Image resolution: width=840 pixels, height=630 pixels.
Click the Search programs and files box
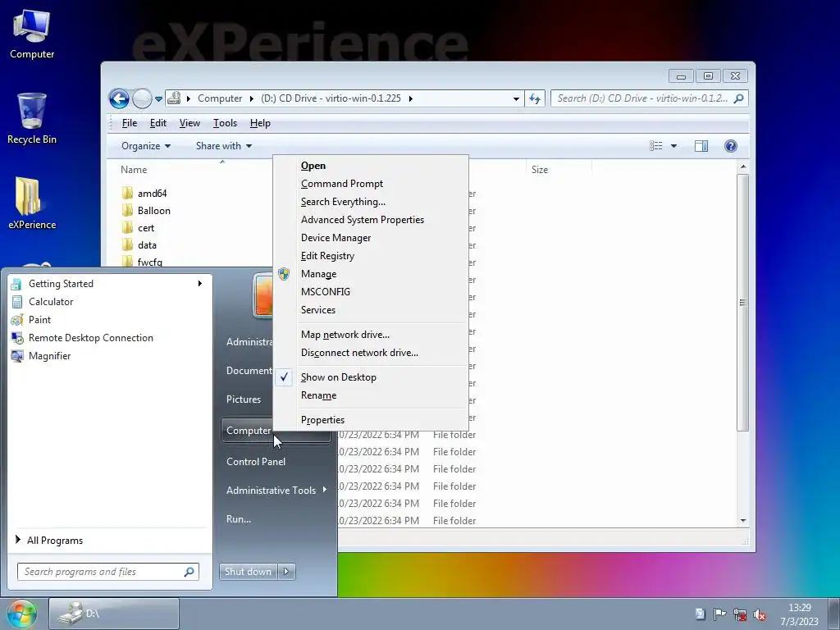108,572
